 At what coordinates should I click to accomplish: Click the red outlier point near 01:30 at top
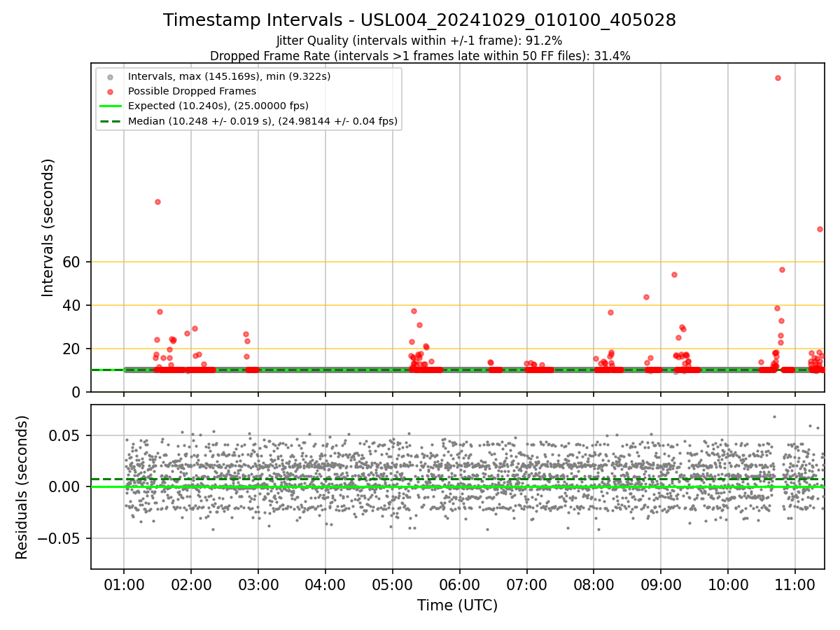click(157, 202)
